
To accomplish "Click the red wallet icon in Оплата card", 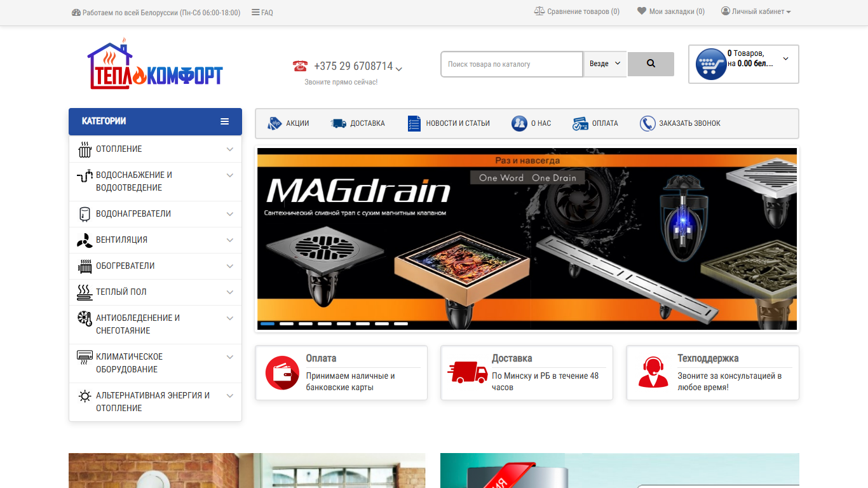I will 282,373.
